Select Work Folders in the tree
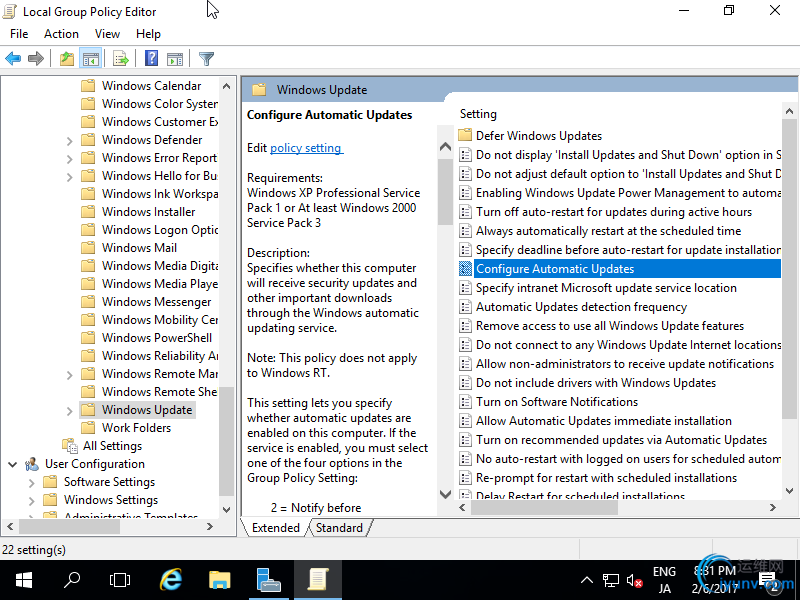800x600 pixels. [x=136, y=428]
